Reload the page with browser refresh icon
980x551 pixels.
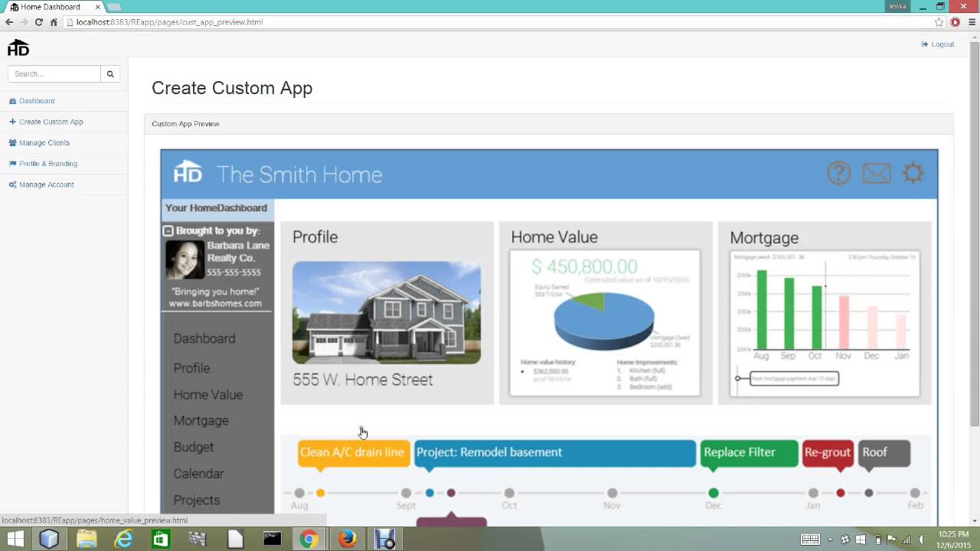[39, 22]
